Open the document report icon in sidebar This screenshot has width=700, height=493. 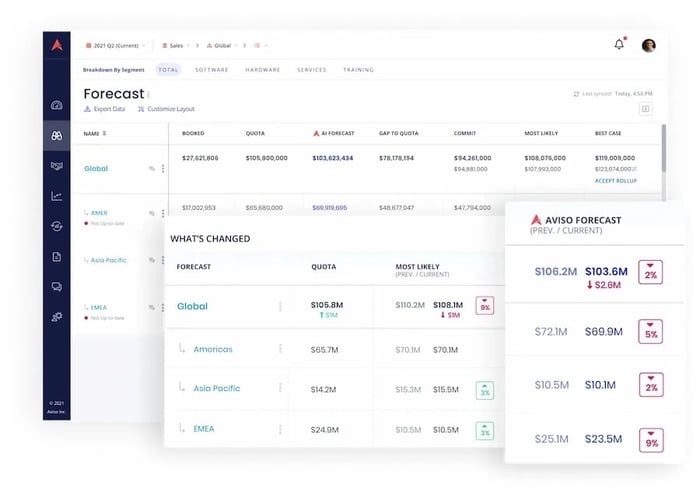coord(57,257)
